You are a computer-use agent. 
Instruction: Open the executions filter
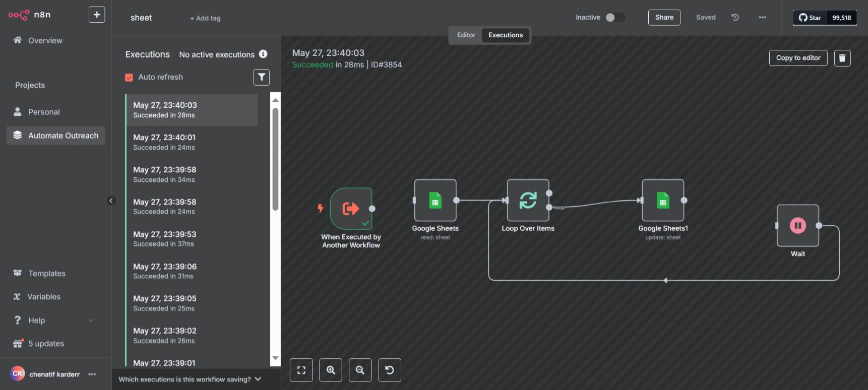click(x=261, y=77)
